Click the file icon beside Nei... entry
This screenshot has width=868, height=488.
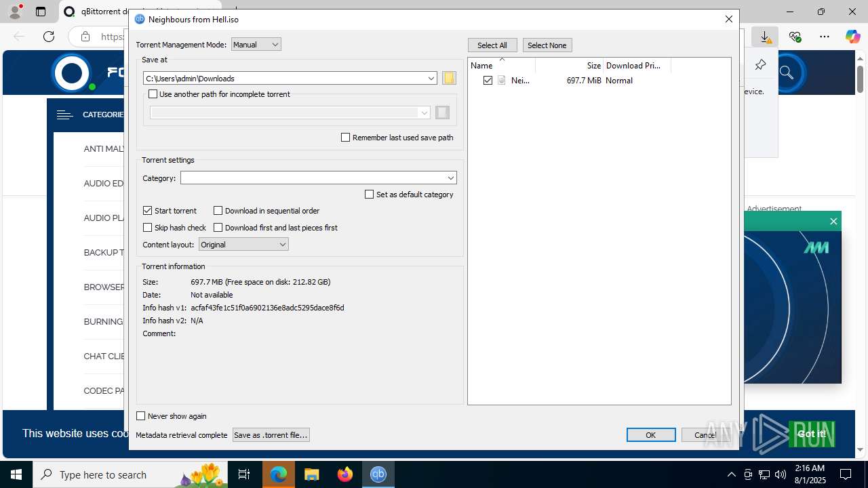click(502, 80)
